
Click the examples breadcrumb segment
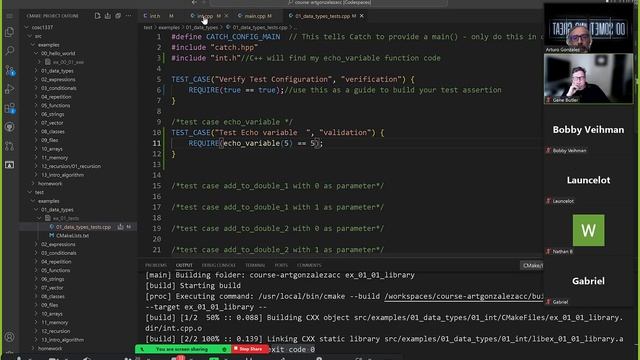tap(169, 27)
